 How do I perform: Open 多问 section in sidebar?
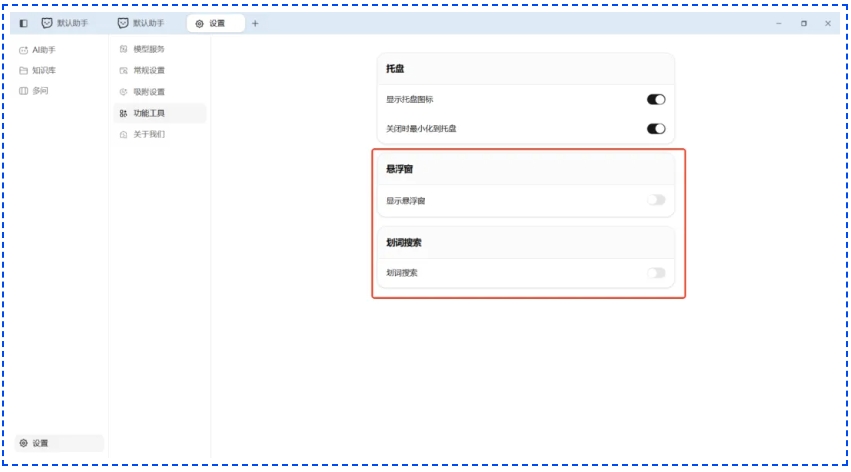34,91
